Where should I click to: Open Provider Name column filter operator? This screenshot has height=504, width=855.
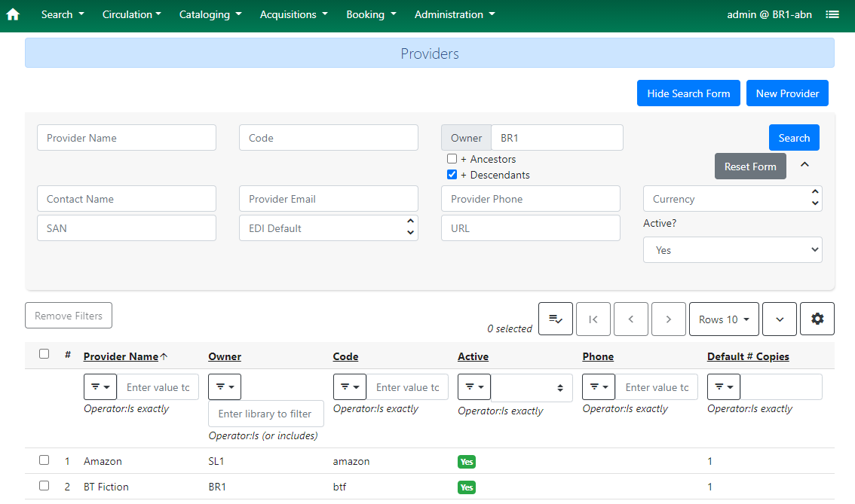coord(100,387)
